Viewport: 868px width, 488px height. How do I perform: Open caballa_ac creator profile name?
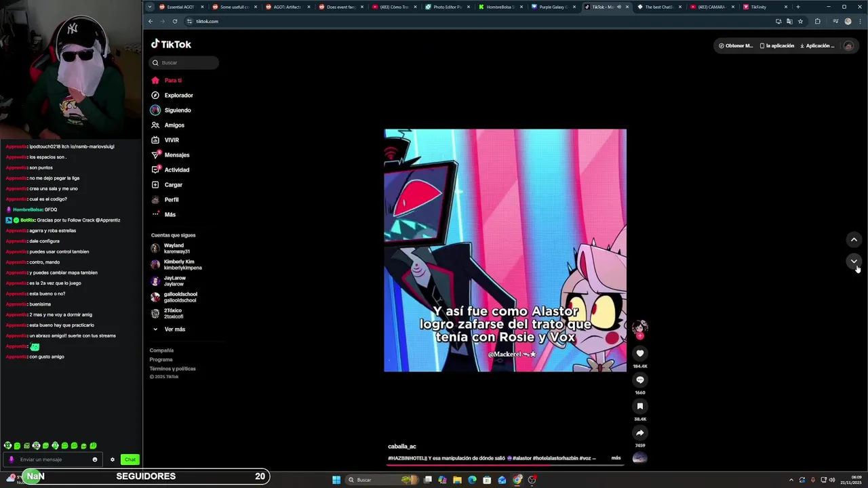click(402, 446)
